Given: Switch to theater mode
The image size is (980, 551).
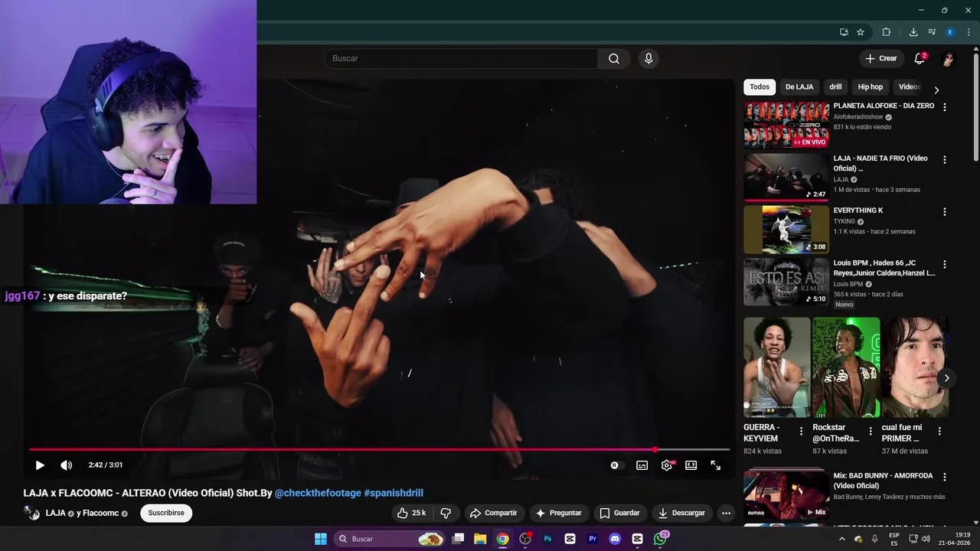Looking at the screenshot, I should point(691,465).
